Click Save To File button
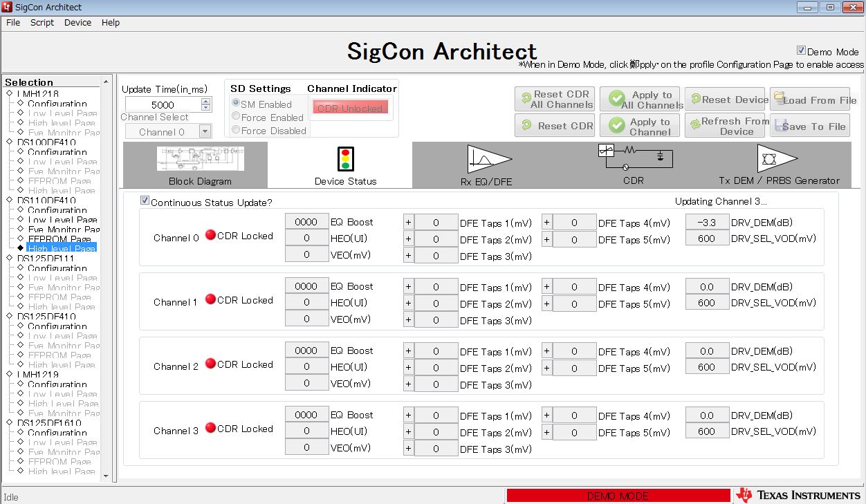This screenshot has width=866, height=504. coord(810,125)
